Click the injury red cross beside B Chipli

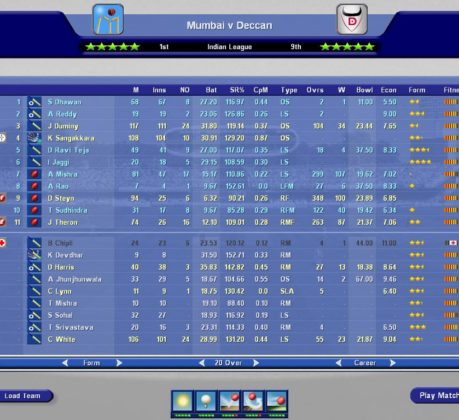(2, 243)
